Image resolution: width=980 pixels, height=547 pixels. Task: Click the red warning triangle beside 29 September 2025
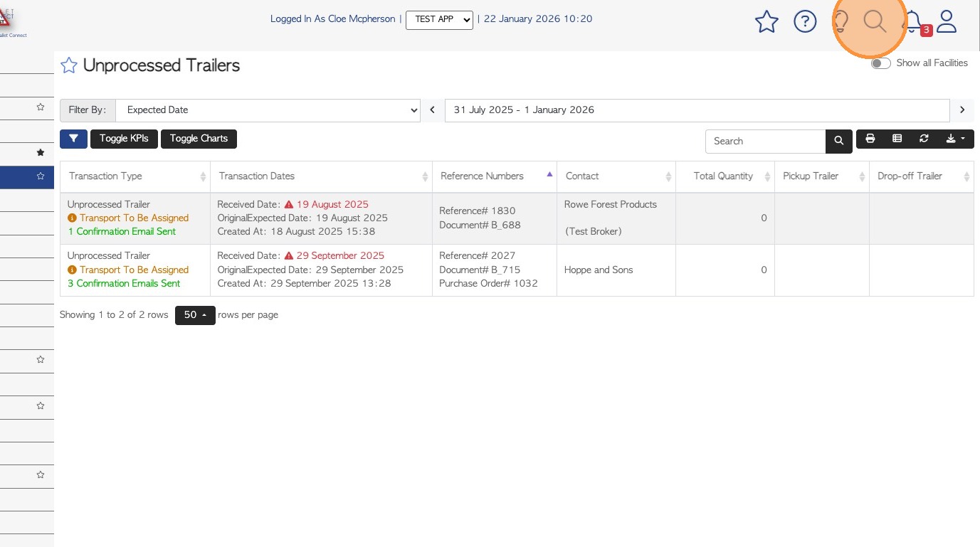point(289,255)
